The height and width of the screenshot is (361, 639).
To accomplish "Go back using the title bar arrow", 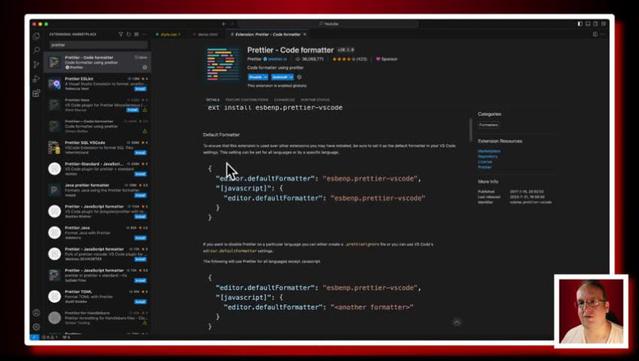I will pos(224,24).
